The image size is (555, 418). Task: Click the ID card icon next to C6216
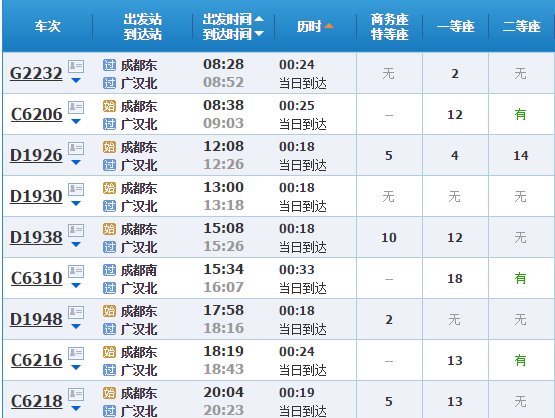click(x=76, y=354)
